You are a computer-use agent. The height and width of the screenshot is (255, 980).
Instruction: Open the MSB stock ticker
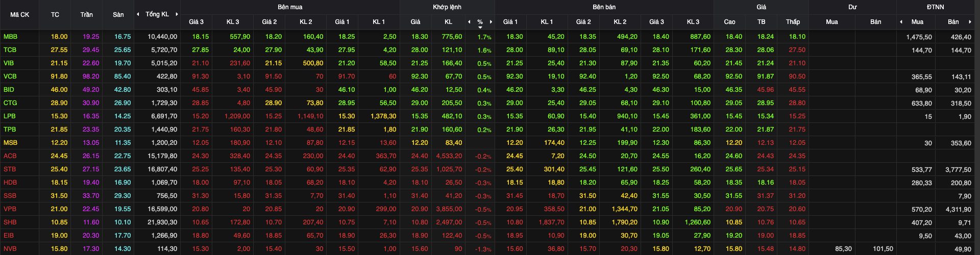tap(10, 143)
